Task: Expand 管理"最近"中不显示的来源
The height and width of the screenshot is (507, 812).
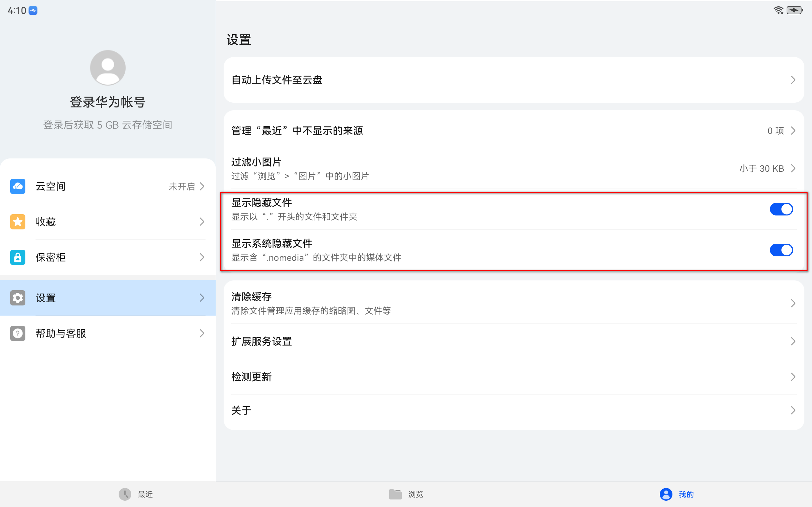Action: click(514, 131)
